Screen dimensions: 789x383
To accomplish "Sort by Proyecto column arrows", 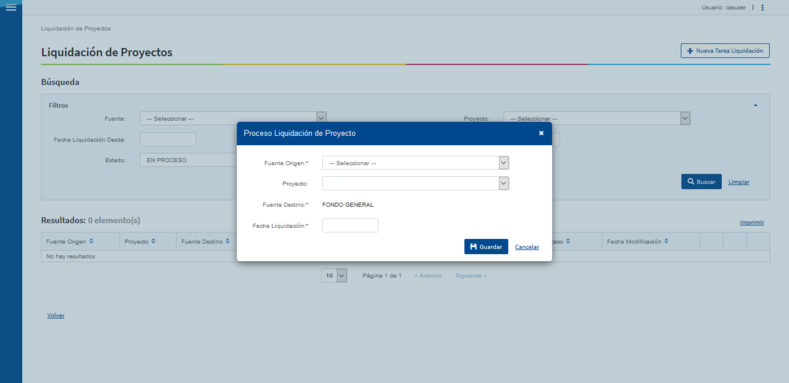I will coord(153,242).
